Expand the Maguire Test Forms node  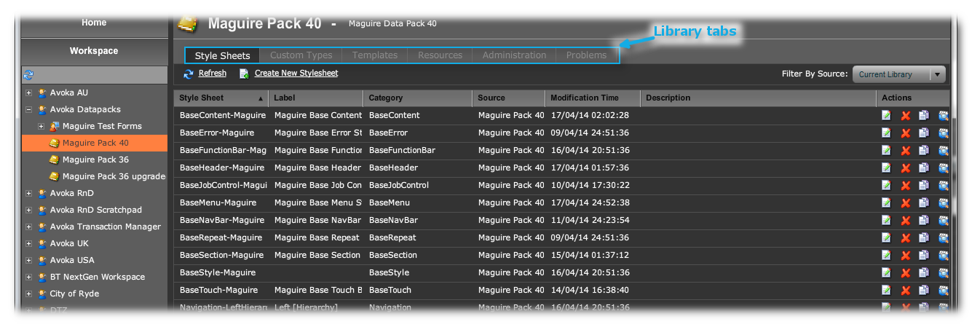[x=41, y=126]
